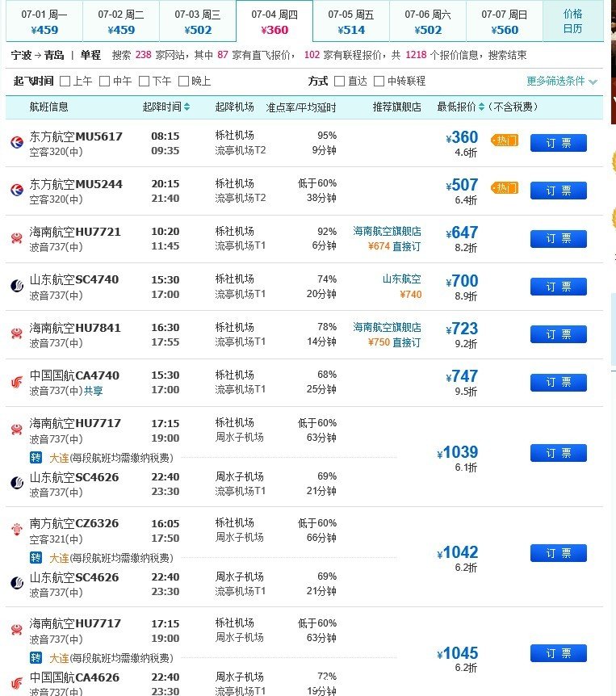Screen dimensions: 616x696
Task: Book the SC4740 ¥700 flight
Action: (x=559, y=287)
